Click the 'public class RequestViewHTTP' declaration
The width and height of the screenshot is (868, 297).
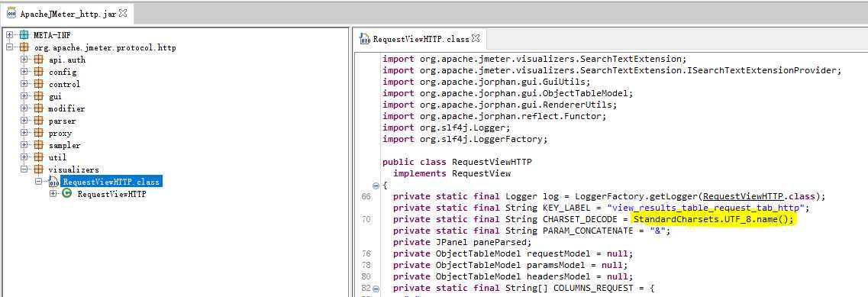click(x=457, y=162)
